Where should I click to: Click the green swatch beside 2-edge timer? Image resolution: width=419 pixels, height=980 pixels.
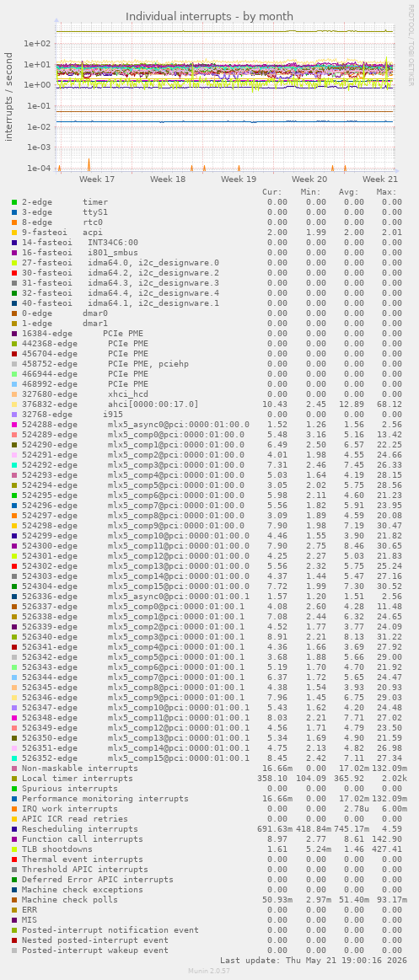coord(14,202)
